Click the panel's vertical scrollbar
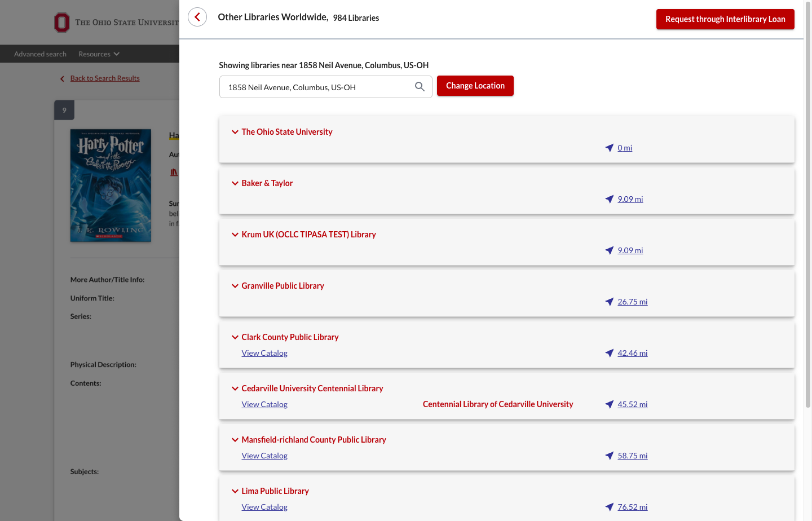This screenshot has width=812, height=521. point(808,204)
